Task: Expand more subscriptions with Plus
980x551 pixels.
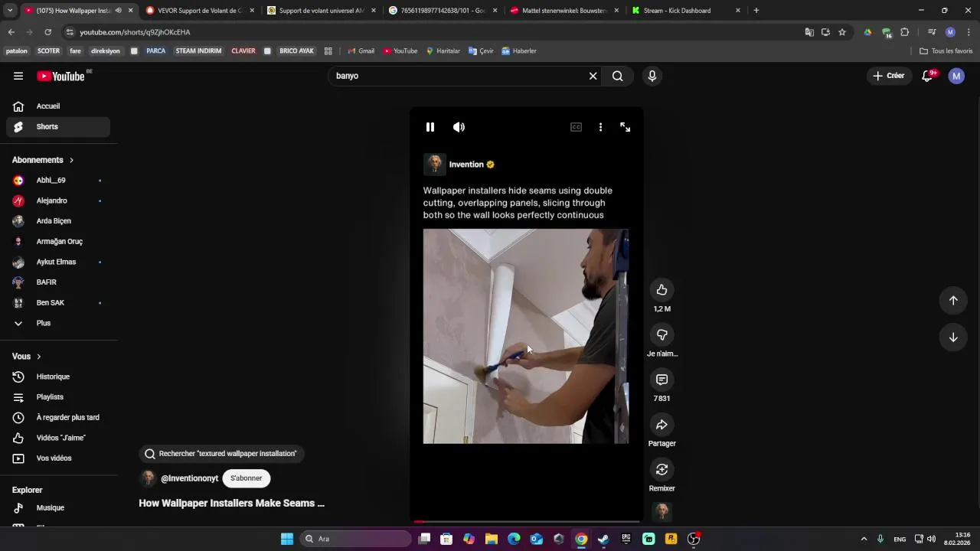Action: 58,323
